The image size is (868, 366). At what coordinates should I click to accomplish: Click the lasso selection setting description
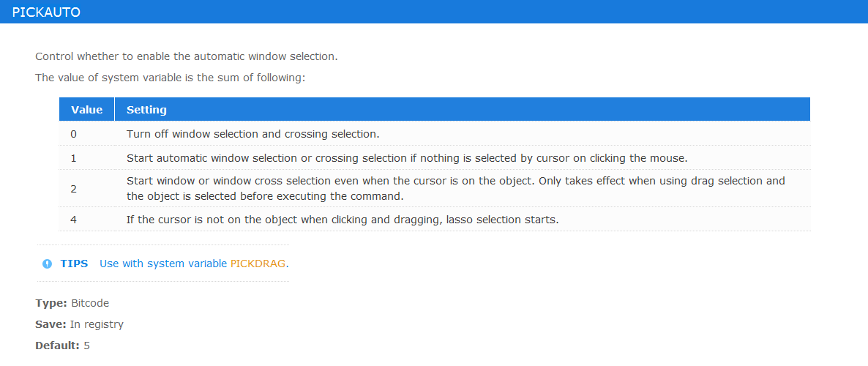coord(343,220)
